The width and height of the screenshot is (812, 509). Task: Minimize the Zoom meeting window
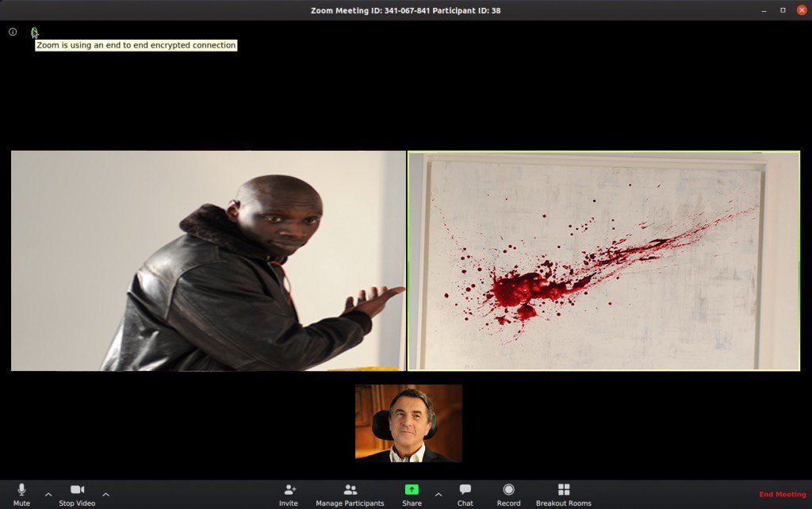click(764, 10)
